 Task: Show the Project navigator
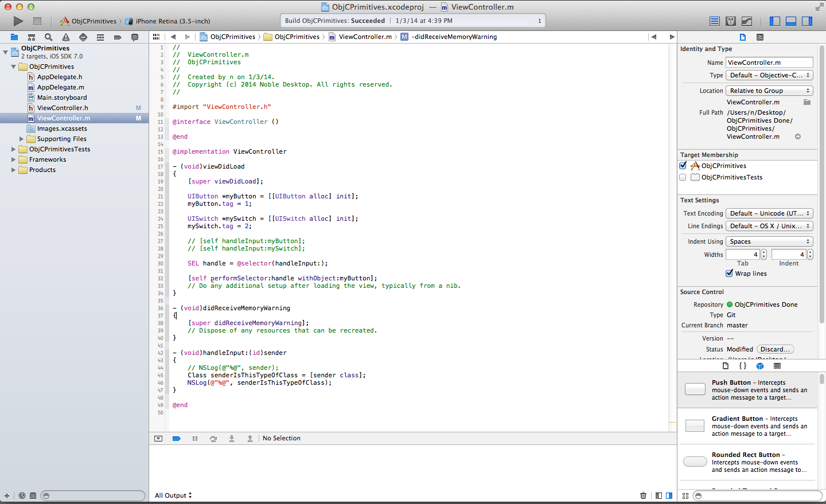[14, 37]
